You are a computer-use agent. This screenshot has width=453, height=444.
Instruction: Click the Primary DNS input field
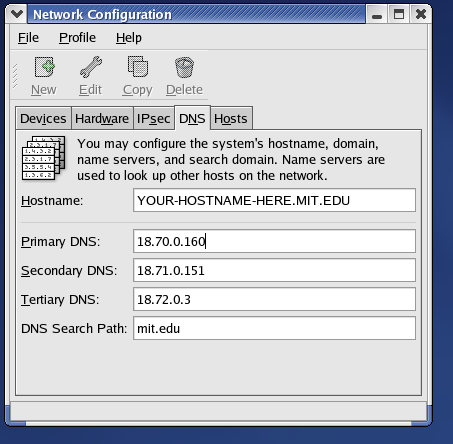(274, 241)
